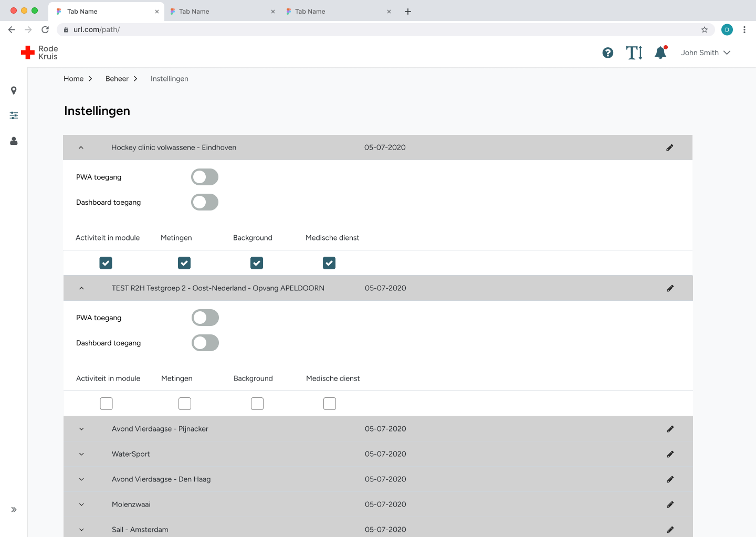The image size is (756, 537).
Task: Click the Instellingen page heading
Action: point(97,111)
